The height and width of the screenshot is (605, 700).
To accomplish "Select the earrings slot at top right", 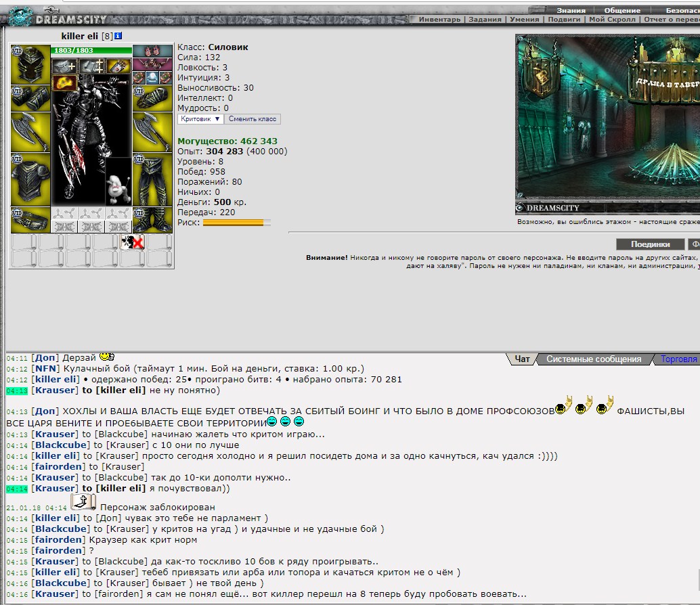I will pos(152,50).
